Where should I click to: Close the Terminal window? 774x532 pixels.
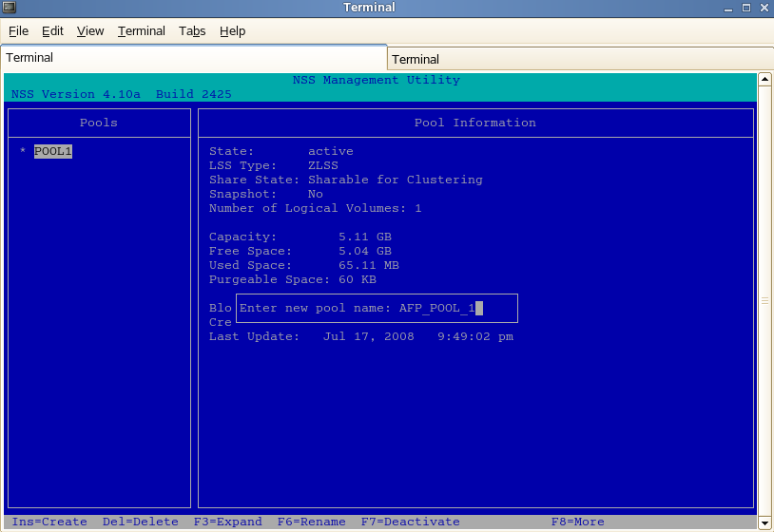coord(764,8)
